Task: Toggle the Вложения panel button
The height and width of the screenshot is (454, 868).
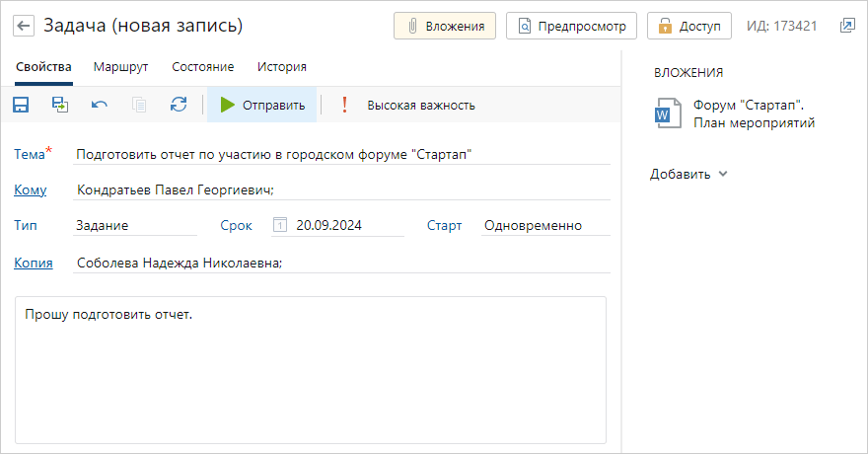Action: [445, 26]
